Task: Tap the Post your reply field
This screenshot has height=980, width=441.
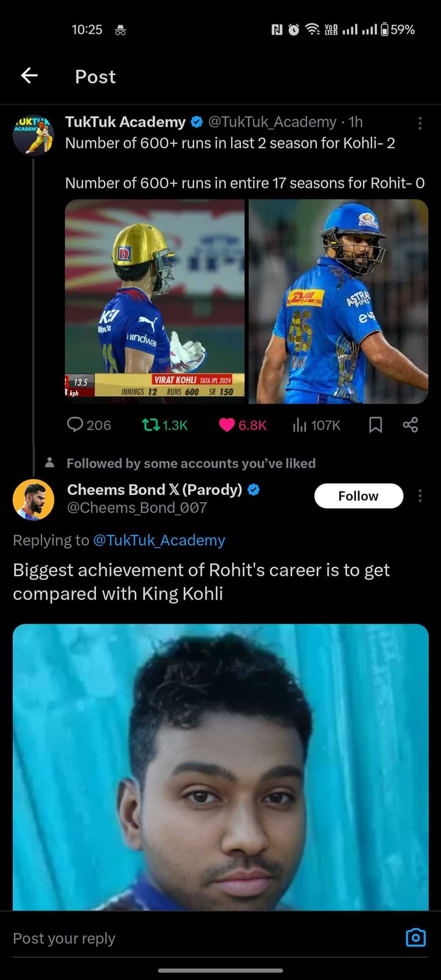Action: click(202, 938)
